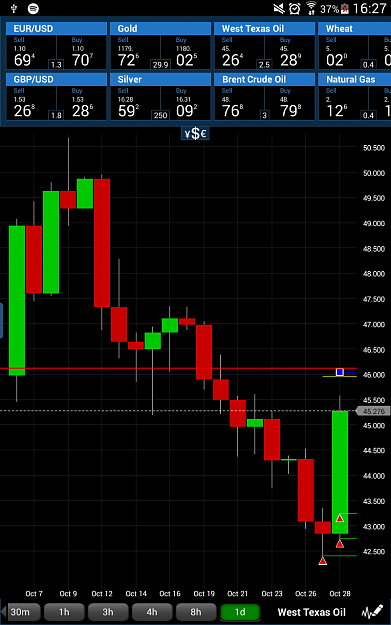Tap the red triangle marker below 42.500
This screenshot has width=391, height=625.
[323, 561]
